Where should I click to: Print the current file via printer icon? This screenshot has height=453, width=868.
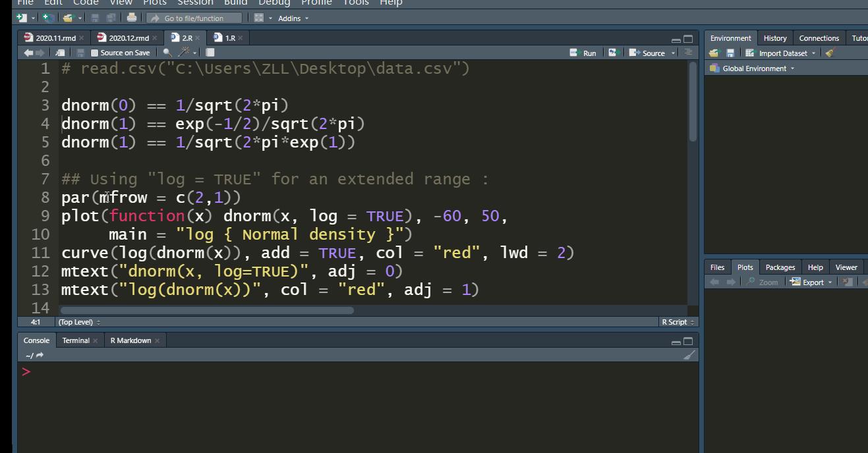131,18
